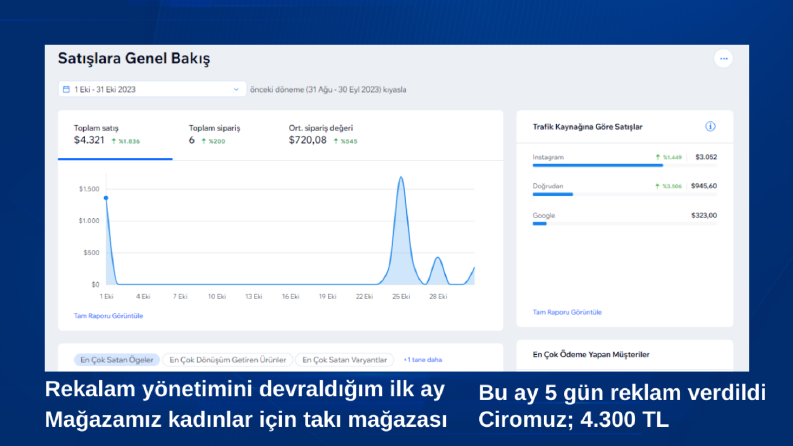Click the $4.321 total sales value
The width and height of the screenshot is (793, 446).
89,140
